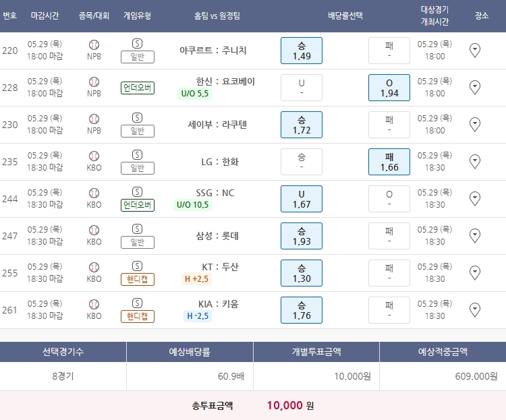Click the 마감시간 column header

(x=45, y=16)
